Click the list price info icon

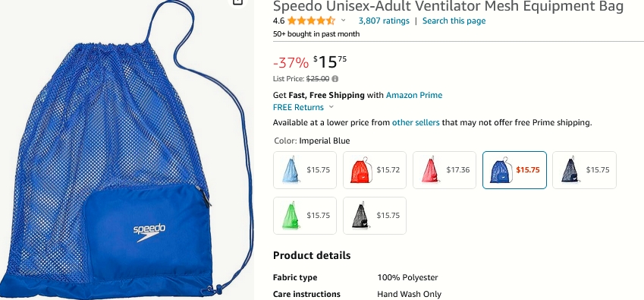[x=335, y=79]
